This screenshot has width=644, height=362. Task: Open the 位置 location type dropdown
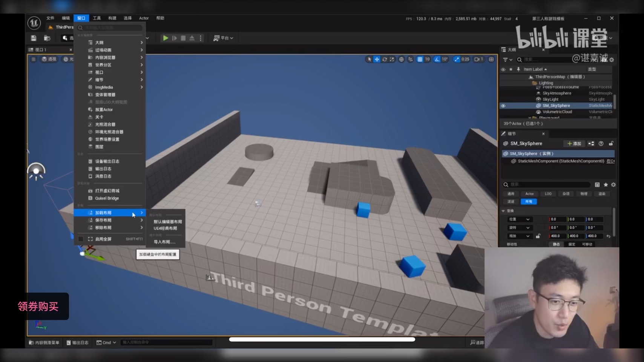click(519, 219)
